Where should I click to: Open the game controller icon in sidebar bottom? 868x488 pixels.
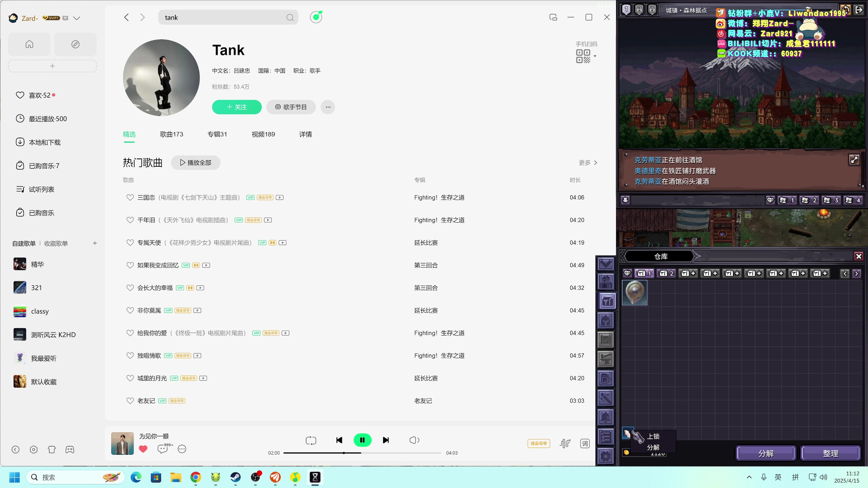pyautogui.click(x=70, y=450)
